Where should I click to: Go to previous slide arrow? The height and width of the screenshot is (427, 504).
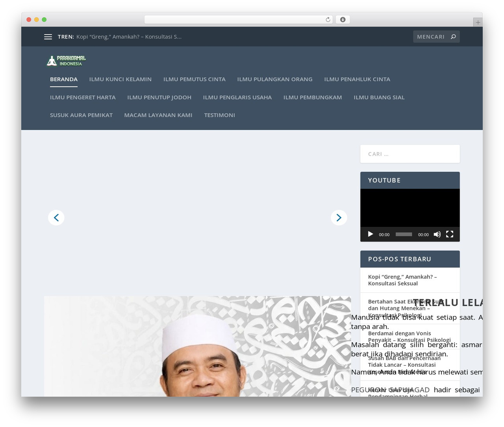(x=56, y=217)
